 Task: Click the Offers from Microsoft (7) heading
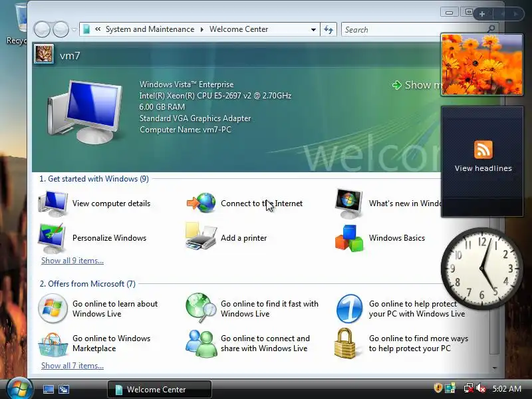pos(88,284)
